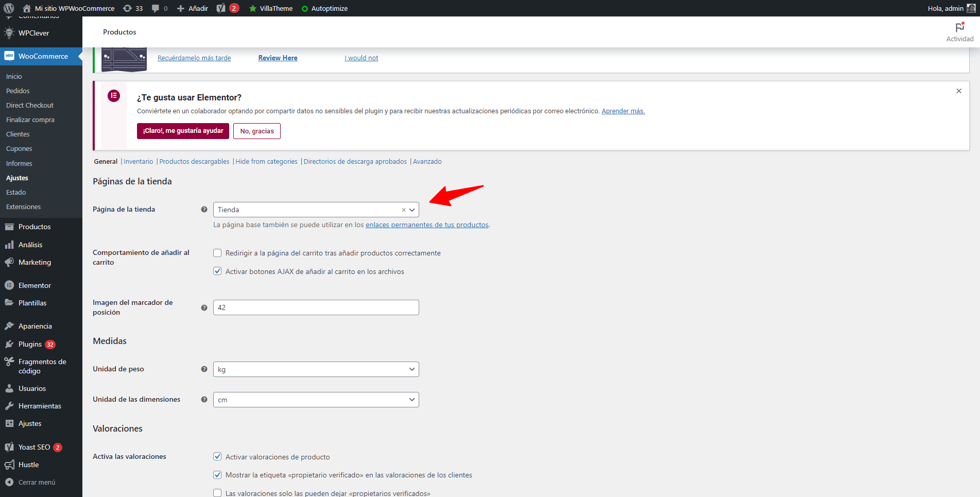Image resolution: width=980 pixels, height=497 pixels.
Task: Click the WPClever lightbulb icon
Action: [9, 32]
